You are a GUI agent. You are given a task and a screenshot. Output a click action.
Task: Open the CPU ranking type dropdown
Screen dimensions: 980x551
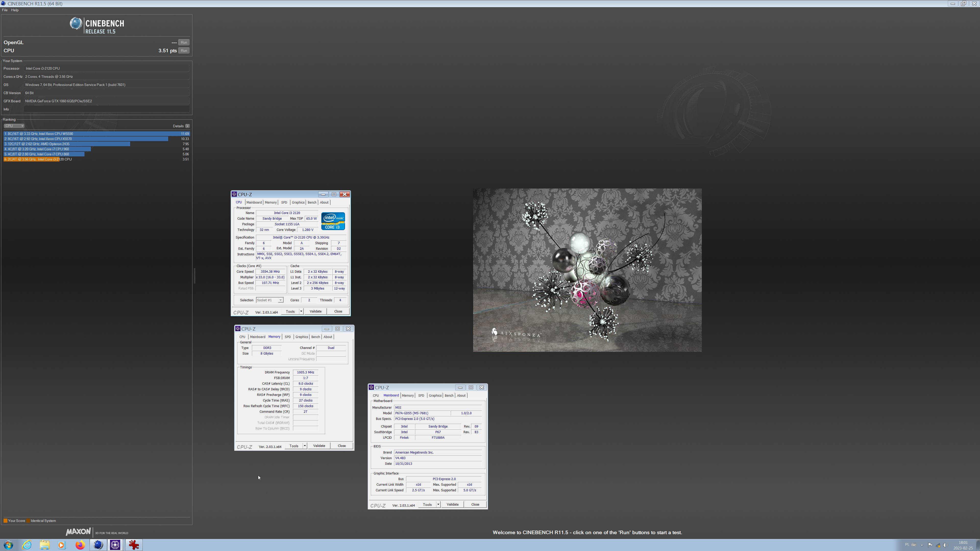click(x=14, y=126)
